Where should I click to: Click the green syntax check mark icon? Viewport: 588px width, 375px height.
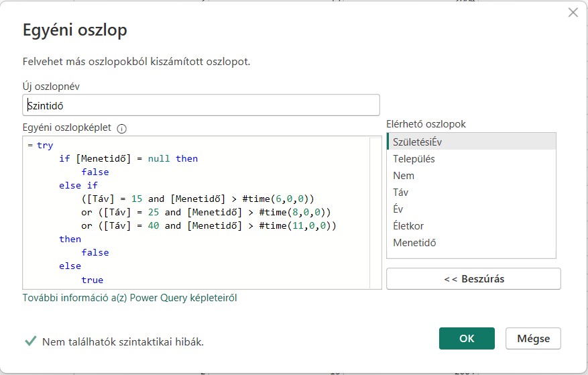(x=30, y=341)
